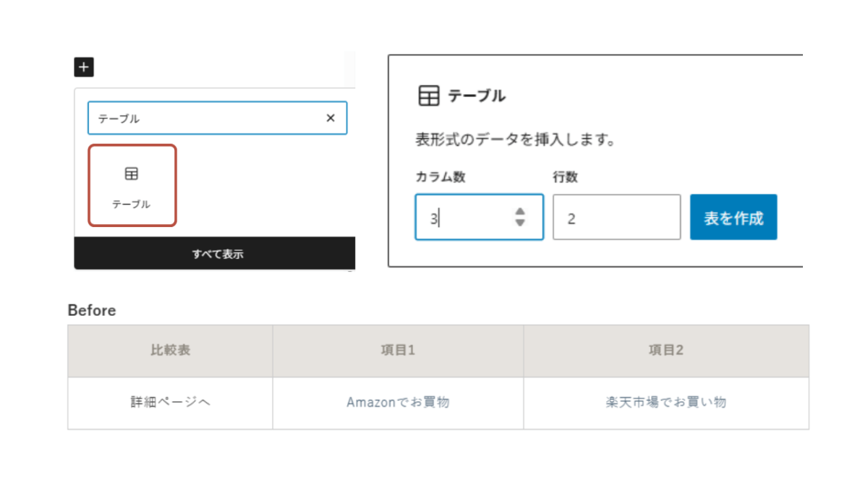This screenshot has height=488, width=868.
Task: Open the Amazonでお買物 link
Action: coord(399,403)
